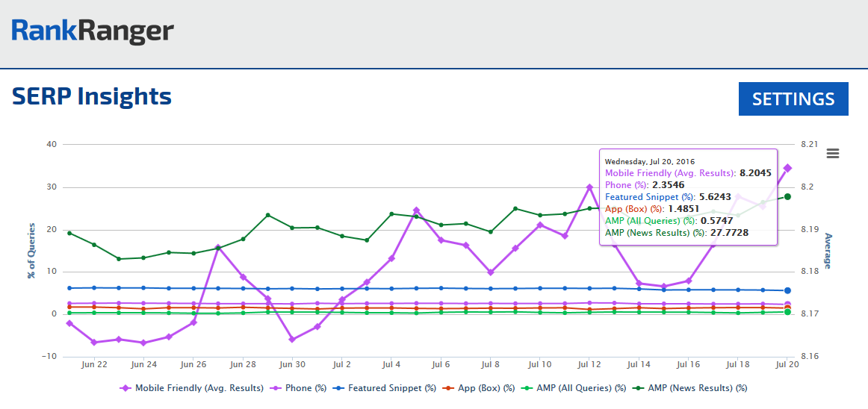Click AMP News Results point near Jun 29
Image resolution: width=868 pixels, height=409 pixels.
pyautogui.click(x=267, y=215)
